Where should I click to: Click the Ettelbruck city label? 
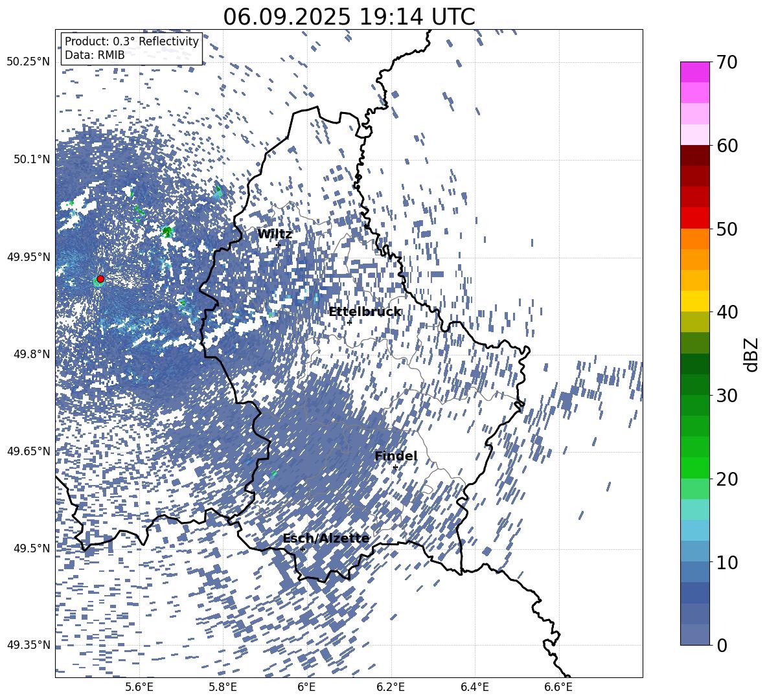[x=365, y=312]
